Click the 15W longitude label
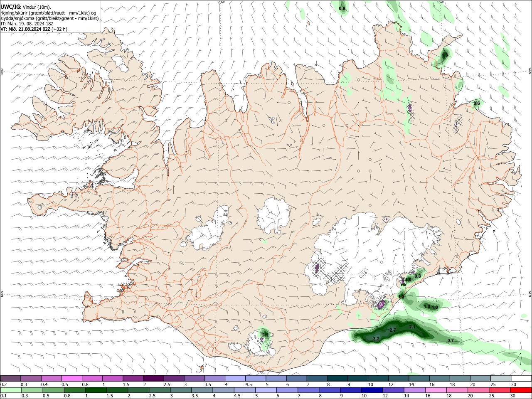The width and height of the screenshot is (532, 399). tap(440, 2)
